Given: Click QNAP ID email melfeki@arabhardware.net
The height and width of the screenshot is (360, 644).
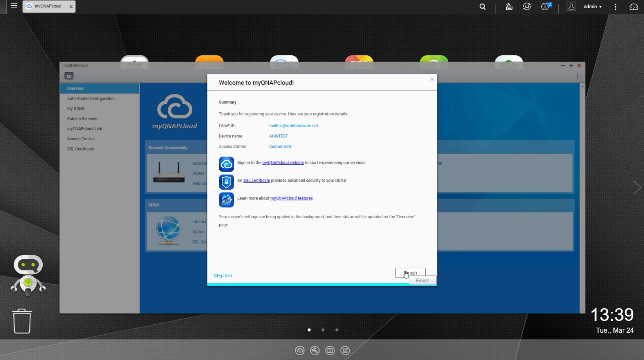Looking at the screenshot, I should (294, 126).
